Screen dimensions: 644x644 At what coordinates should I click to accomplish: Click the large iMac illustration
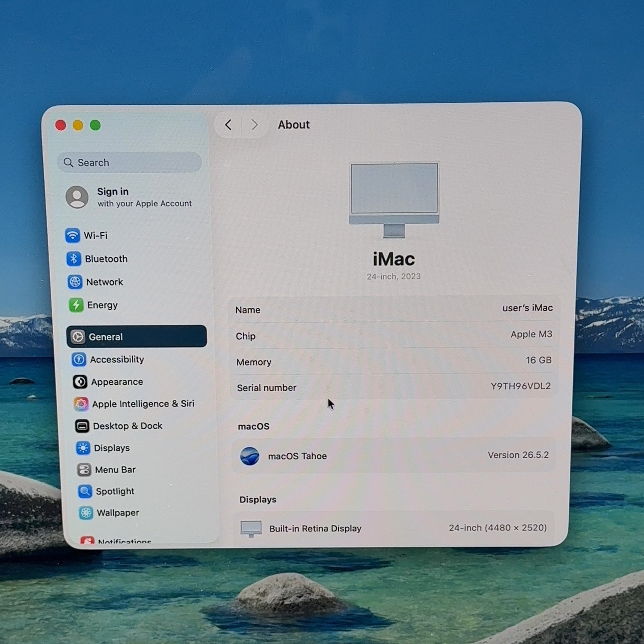click(394, 200)
